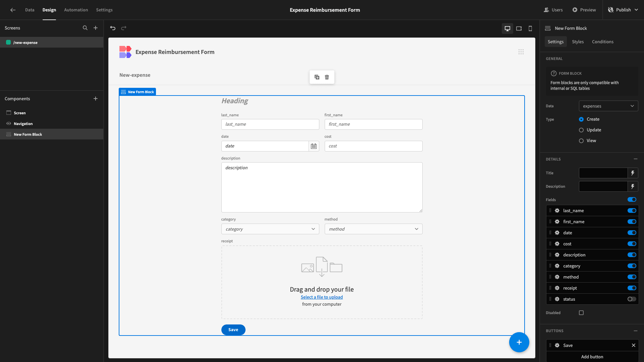
Task: Click the Save button in the form
Action: point(233,330)
